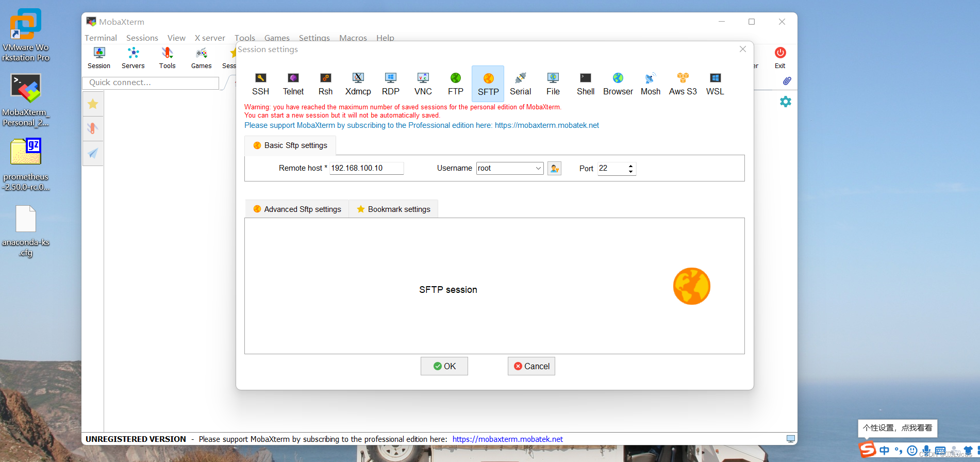Increase the Port number with up arrow

click(x=630, y=166)
